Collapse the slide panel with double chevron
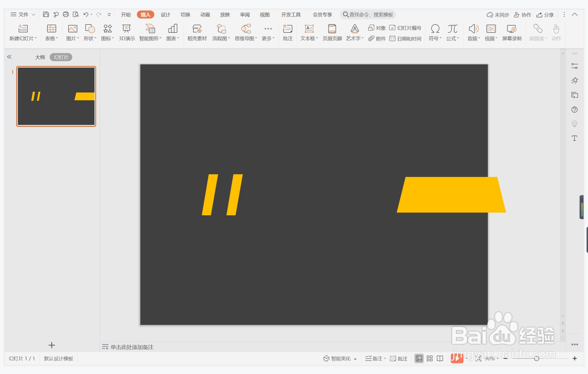 tap(9, 57)
